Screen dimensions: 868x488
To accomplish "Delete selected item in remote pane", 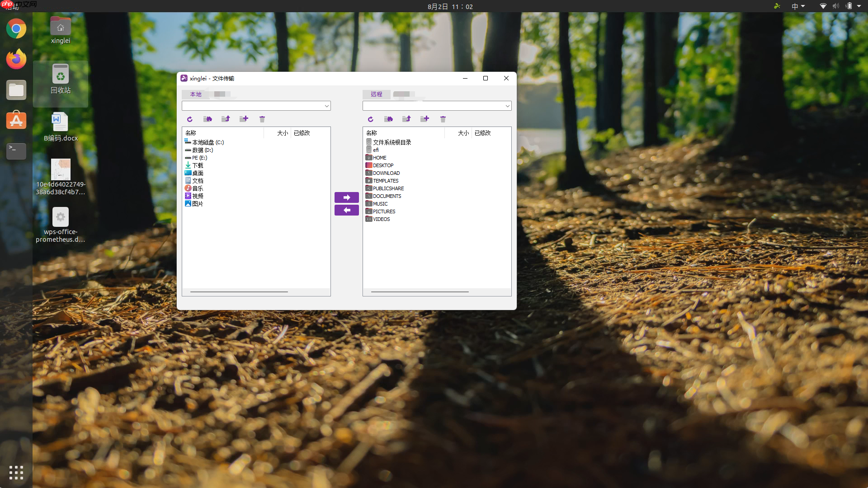I will coord(443,119).
